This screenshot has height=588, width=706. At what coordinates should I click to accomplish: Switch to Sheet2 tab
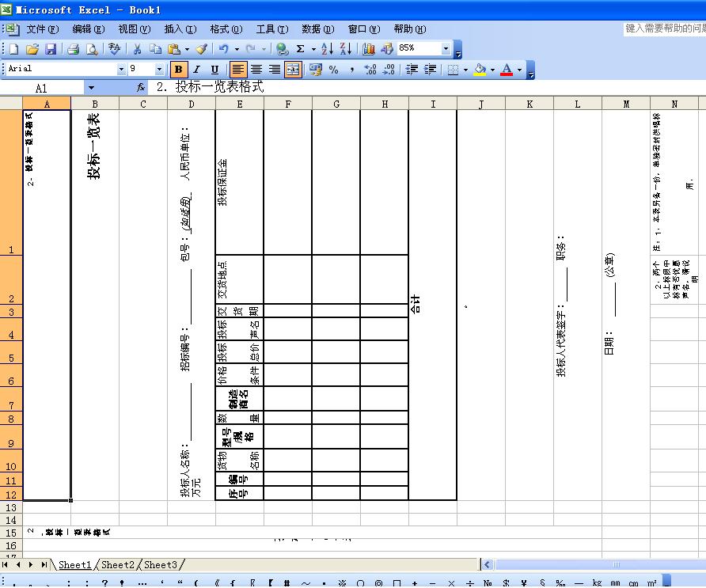(x=117, y=564)
